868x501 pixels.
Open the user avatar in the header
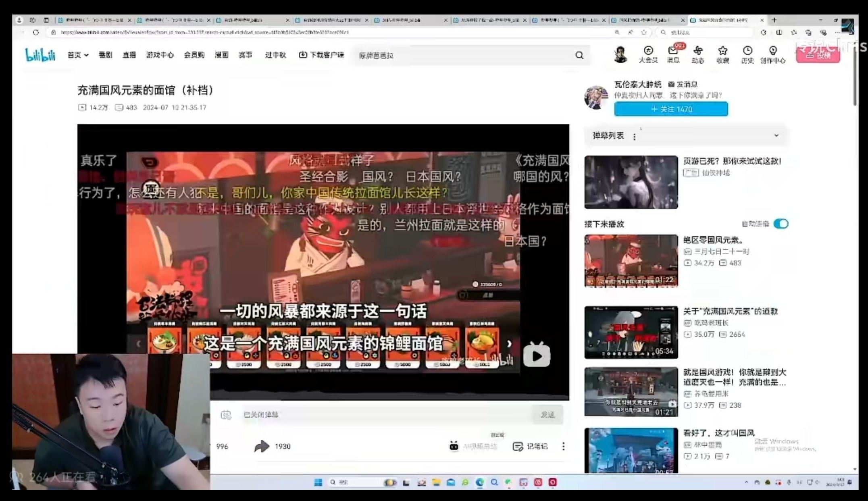620,54
